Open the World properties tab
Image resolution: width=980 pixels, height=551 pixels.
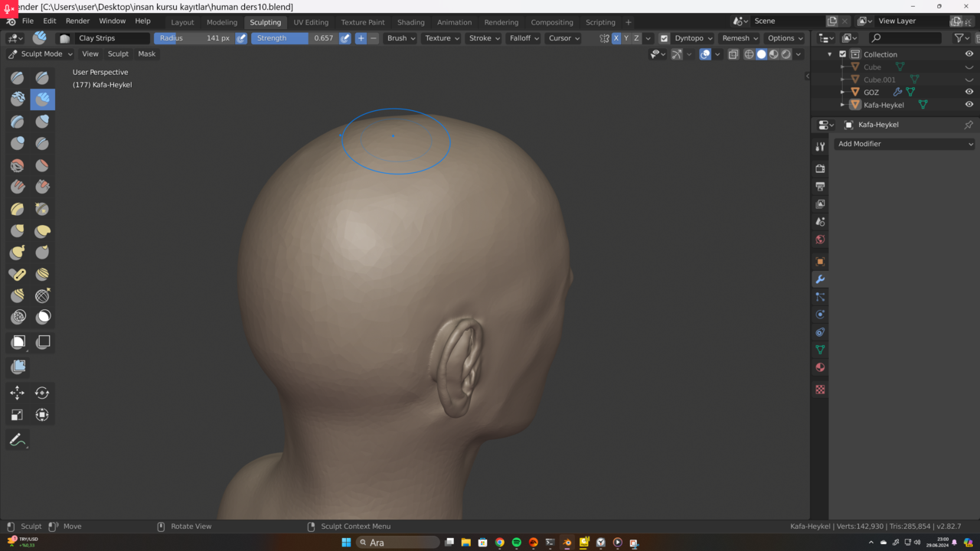(820, 240)
